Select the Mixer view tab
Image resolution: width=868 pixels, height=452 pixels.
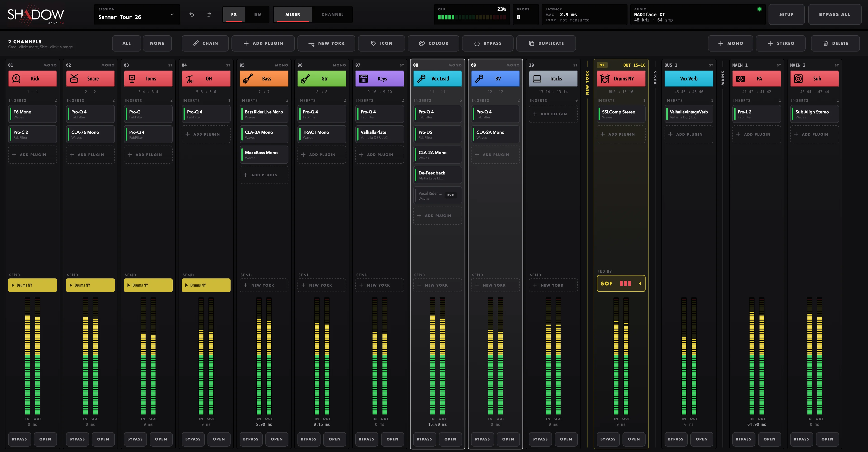293,14
